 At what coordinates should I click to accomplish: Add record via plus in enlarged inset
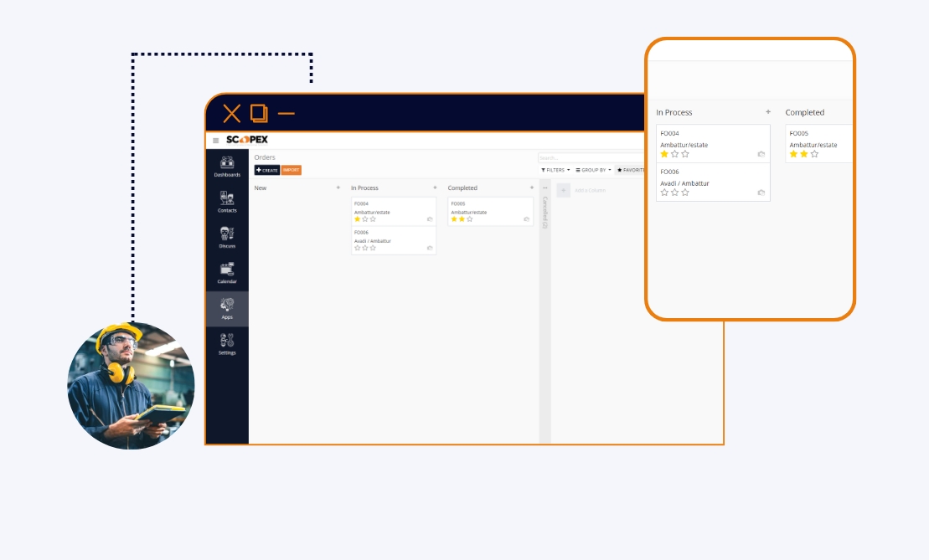[x=768, y=112]
